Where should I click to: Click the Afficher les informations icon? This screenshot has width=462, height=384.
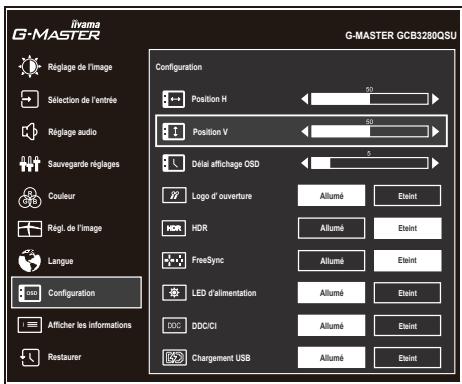tap(30, 325)
